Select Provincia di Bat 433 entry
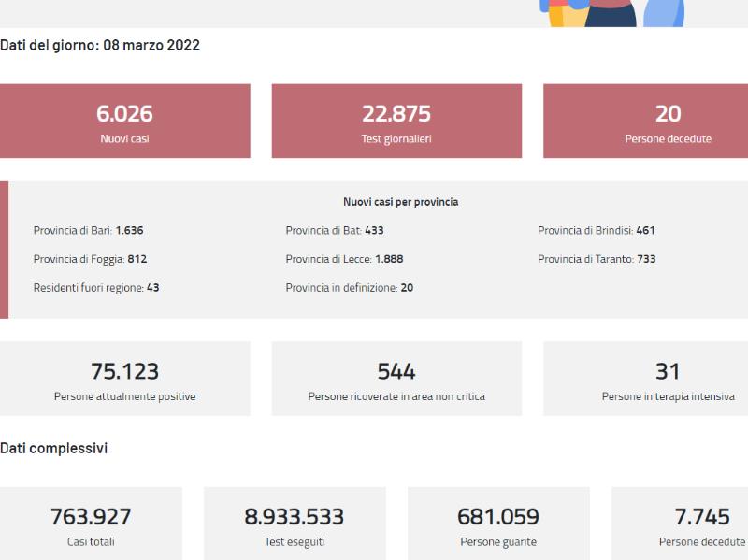748x560 pixels. tap(335, 230)
